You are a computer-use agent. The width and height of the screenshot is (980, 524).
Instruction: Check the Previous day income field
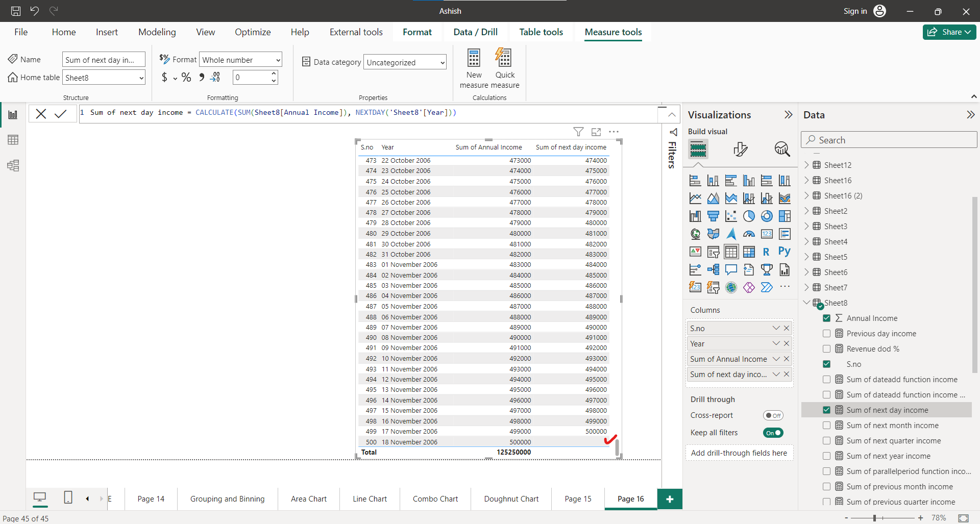click(x=826, y=333)
